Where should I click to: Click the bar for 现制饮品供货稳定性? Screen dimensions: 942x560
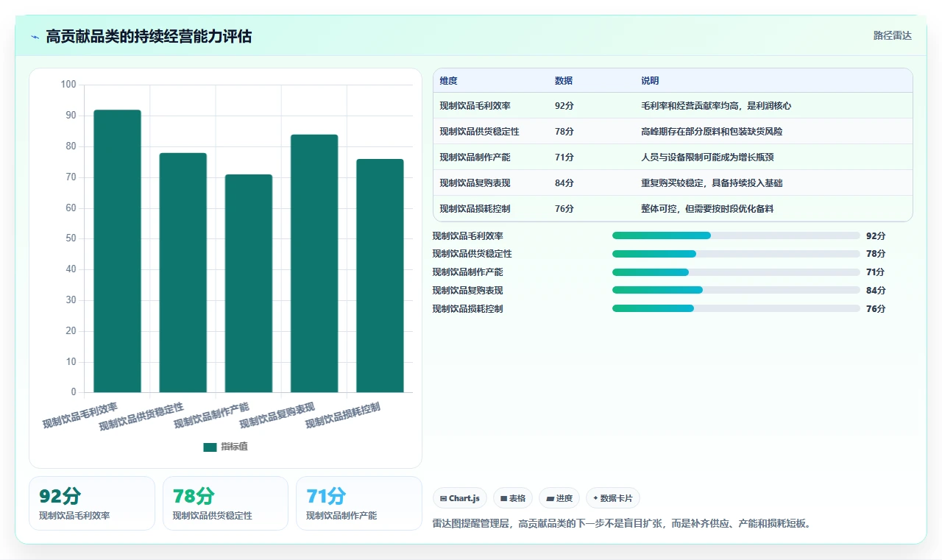[183, 272]
